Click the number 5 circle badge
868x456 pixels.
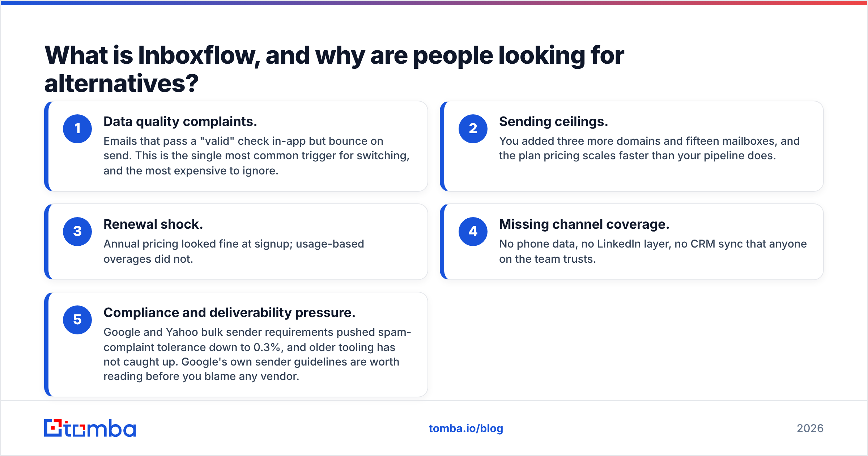click(77, 320)
